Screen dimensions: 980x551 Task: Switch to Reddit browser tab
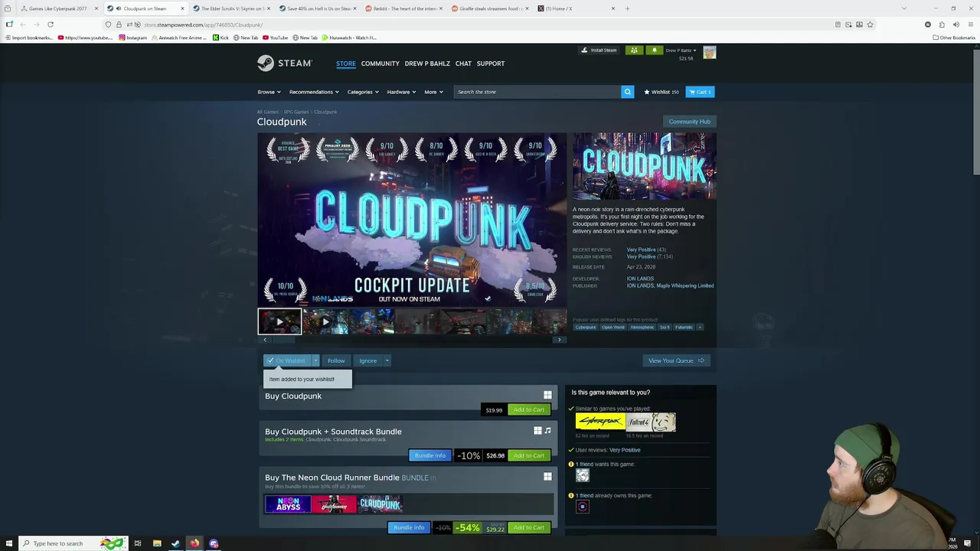click(404, 8)
